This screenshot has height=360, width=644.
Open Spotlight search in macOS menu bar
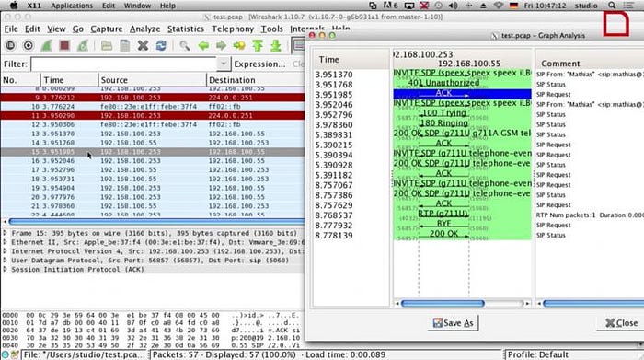tap(612, 6)
